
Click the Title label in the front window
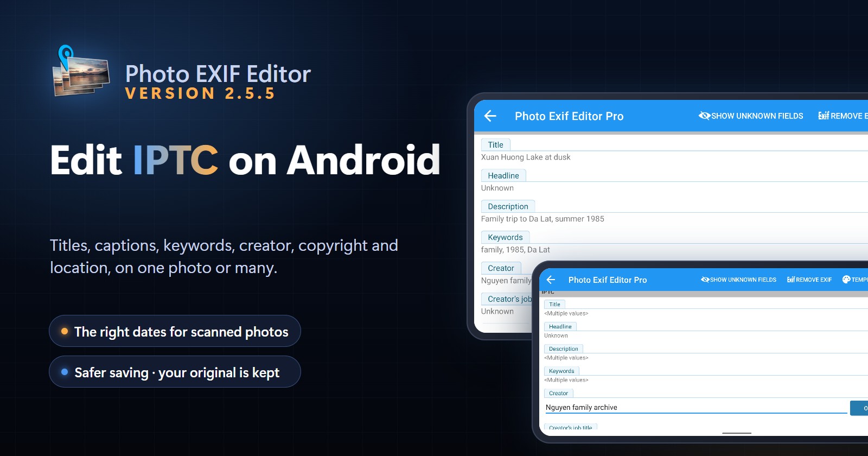click(554, 305)
